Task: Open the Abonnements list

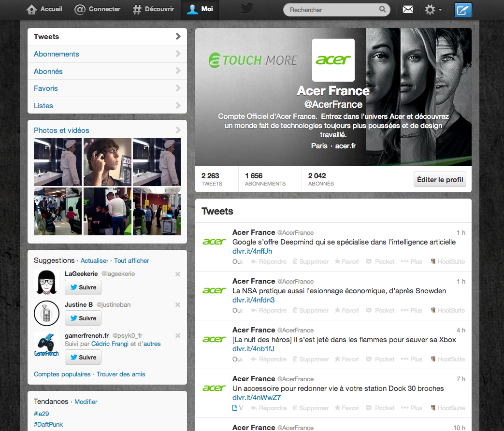Action: (x=107, y=54)
